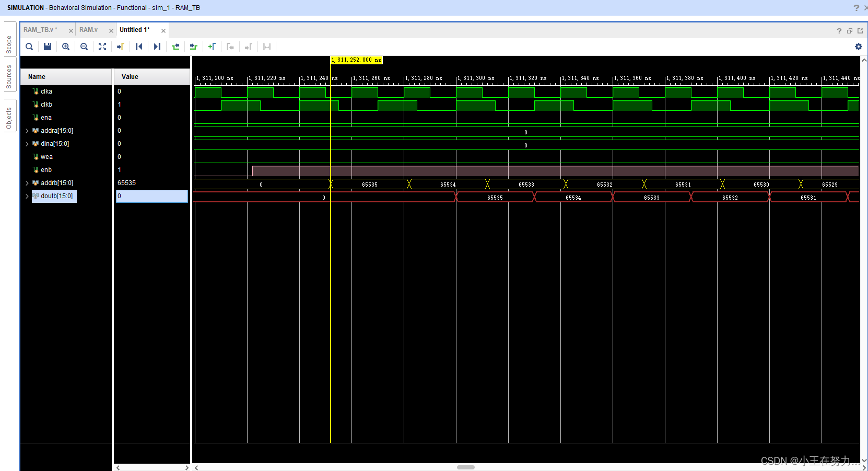
Task: Open help with the question mark button
Action: (x=839, y=30)
